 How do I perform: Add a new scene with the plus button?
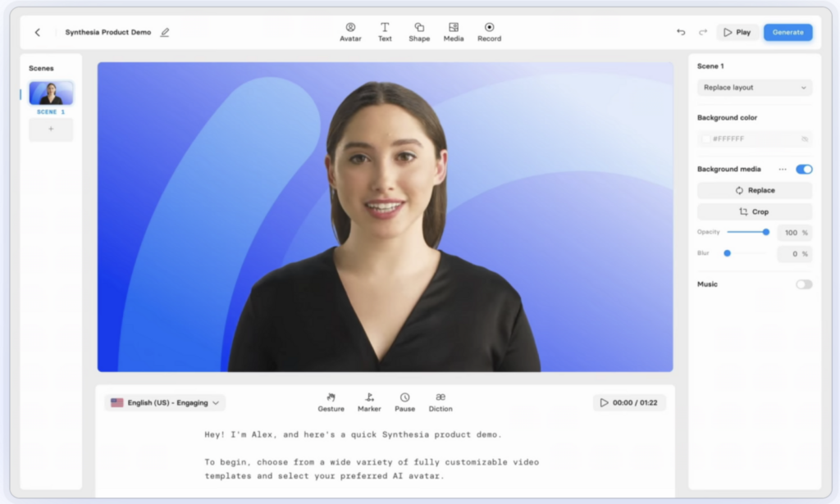tap(51, 129)
